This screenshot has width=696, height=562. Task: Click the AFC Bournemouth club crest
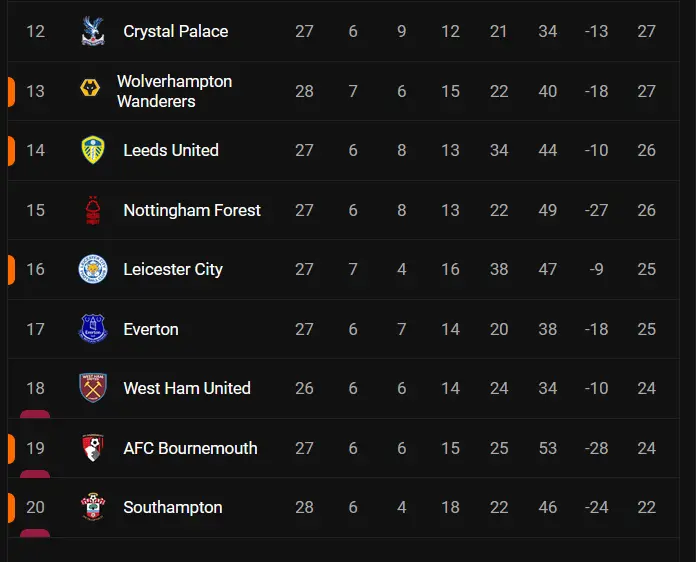(93, 448)
